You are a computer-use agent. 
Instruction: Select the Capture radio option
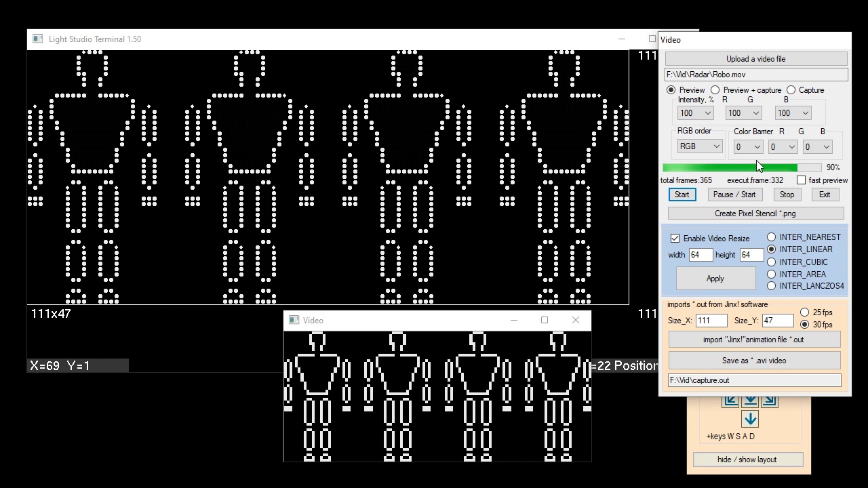coord(791,90)
